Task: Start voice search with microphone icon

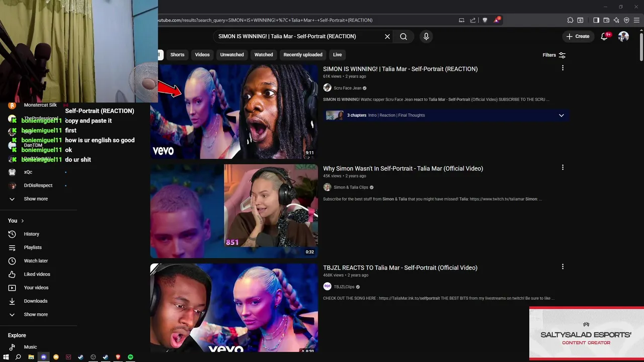Action: point(426,36)
